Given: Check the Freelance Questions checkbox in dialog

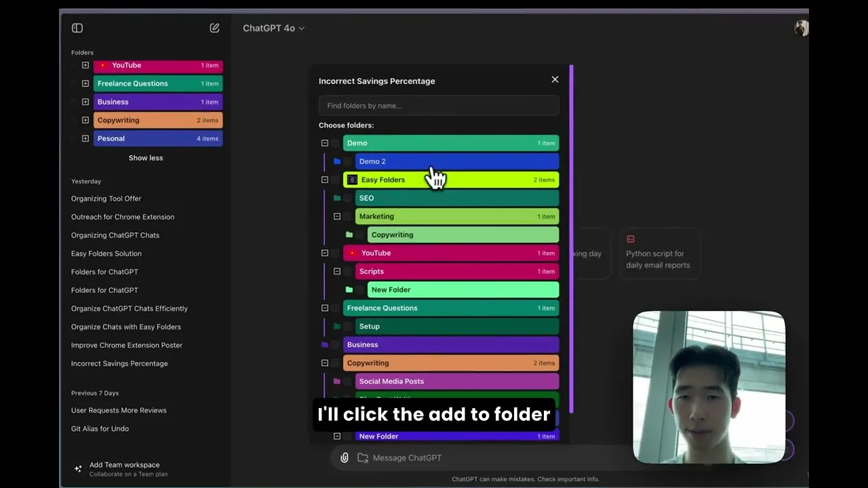Looking at the screenshot, I should (336, 308).
